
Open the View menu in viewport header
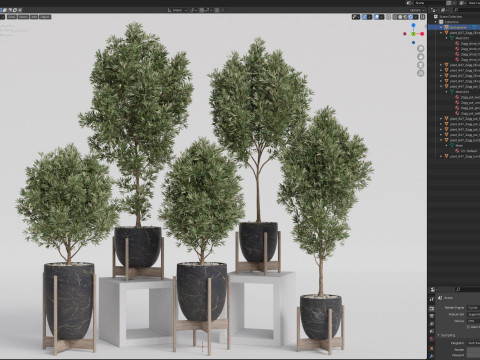[x=12, y=17]
